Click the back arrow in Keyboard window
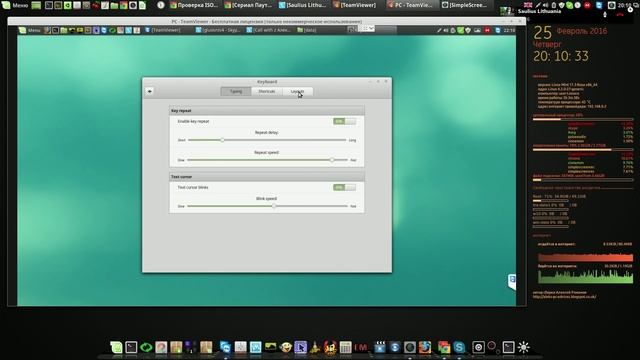The width and height of the screenshot is (640, 360). point(150,91)
